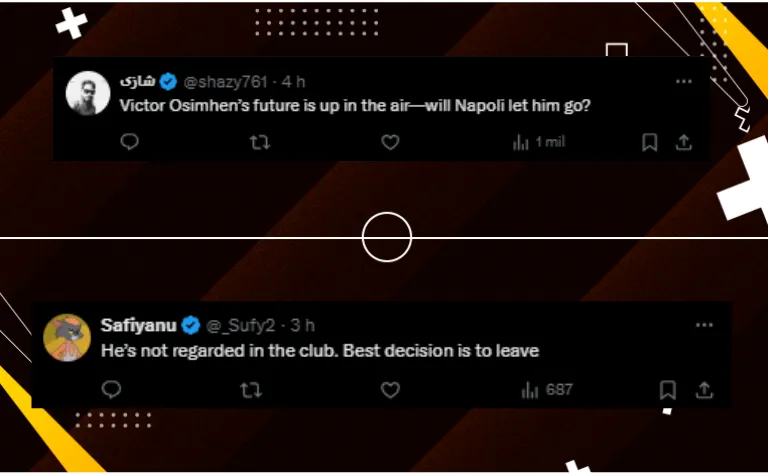Open Safiyanu's cat avatar
The height and width of the screenshot is (474, 768).
click(67, 337)
